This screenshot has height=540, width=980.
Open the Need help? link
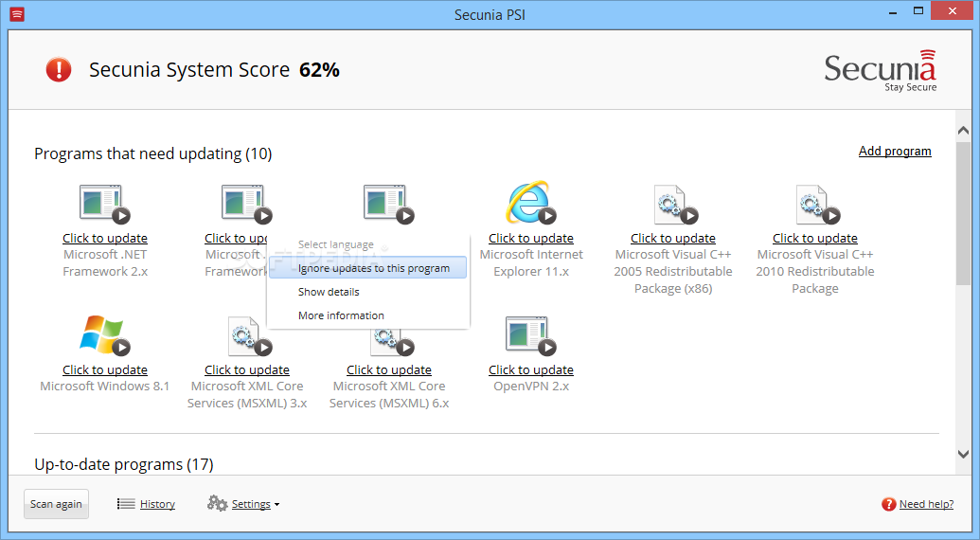pyautogui.click(x=926, y=504)
